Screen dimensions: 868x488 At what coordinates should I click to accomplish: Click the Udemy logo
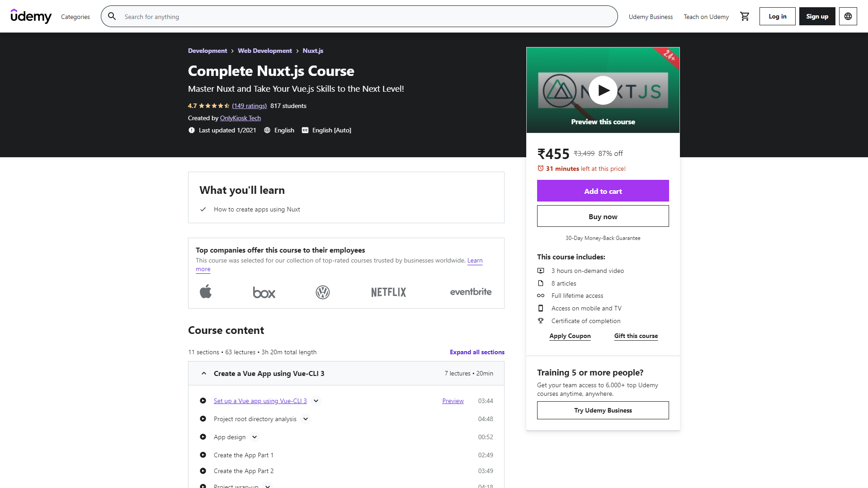click(x=31, y=16)
